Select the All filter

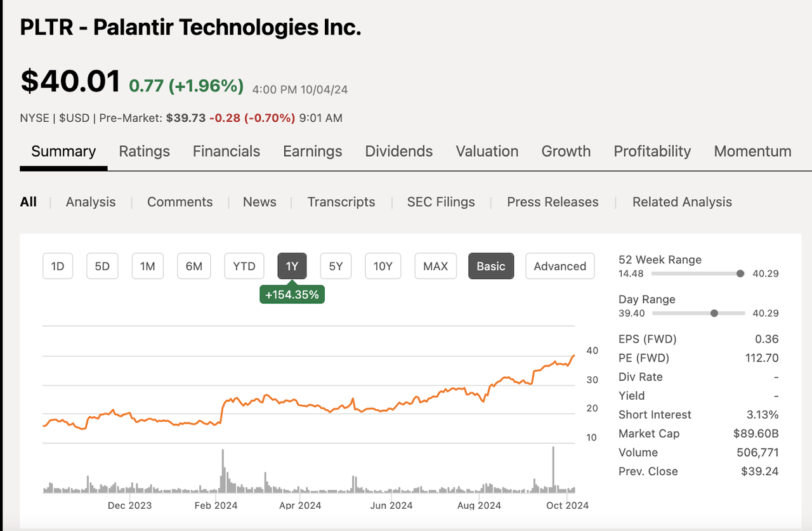point(29,202)
